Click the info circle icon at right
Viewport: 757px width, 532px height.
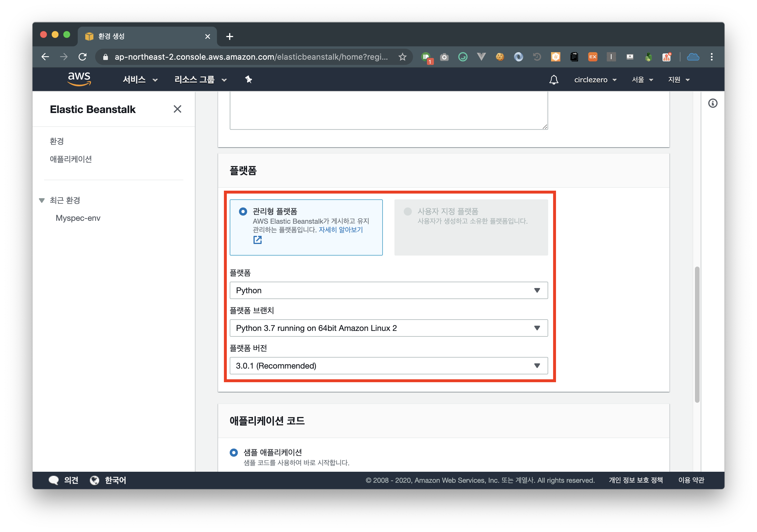[713, 103]
